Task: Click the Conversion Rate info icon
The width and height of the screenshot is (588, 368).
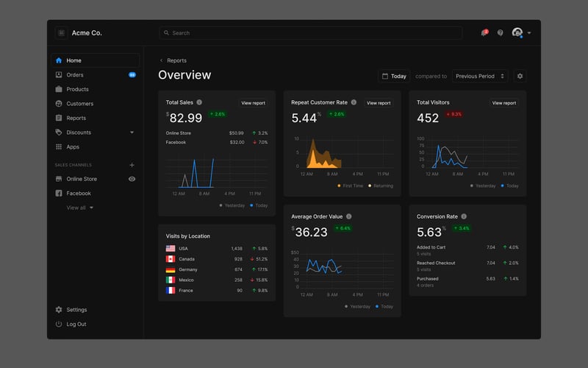Action: click(464, 216)
